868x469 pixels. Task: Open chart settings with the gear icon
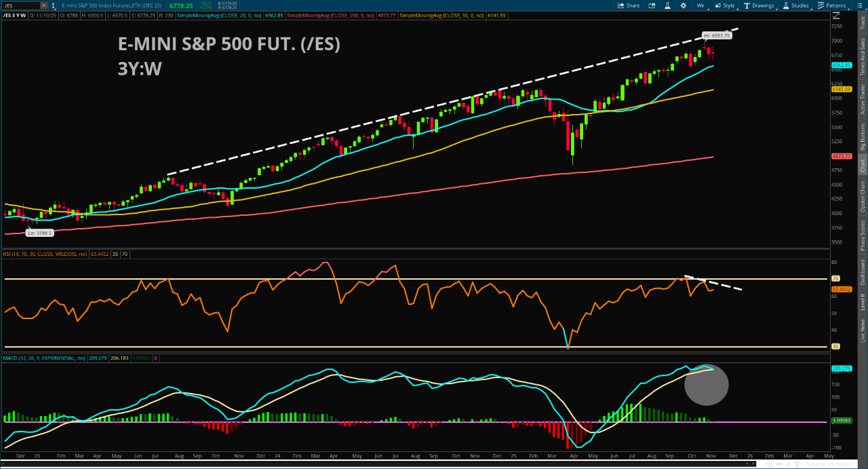684,5
